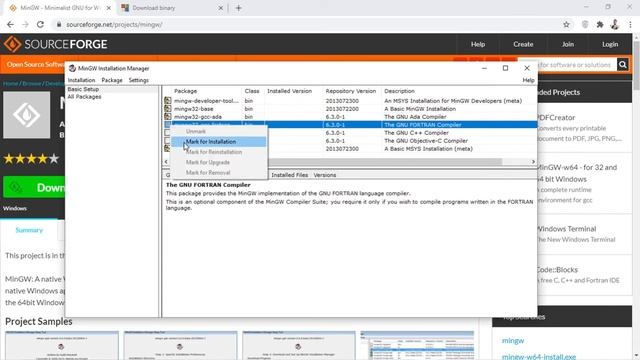
Task: Open the Settings menu
Action: [139, 80]
